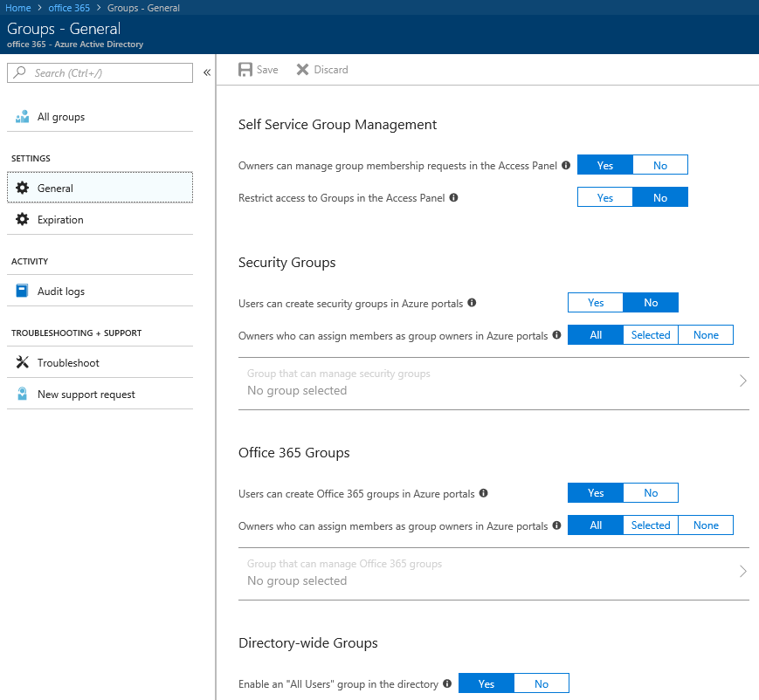This screenshot has height=700, width=759.
Task: Click the Expiration gear icon
Action: point(23,220)
